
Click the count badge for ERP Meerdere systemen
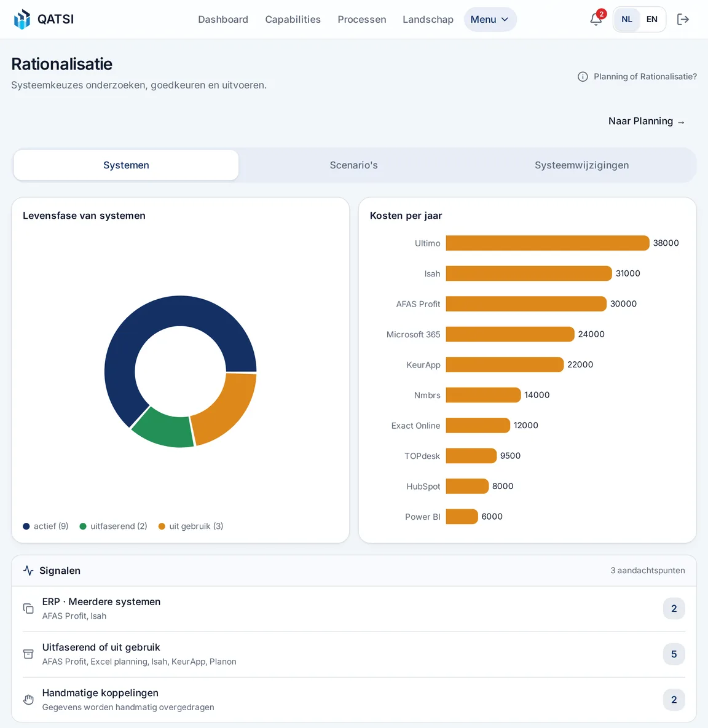[674, 609]
